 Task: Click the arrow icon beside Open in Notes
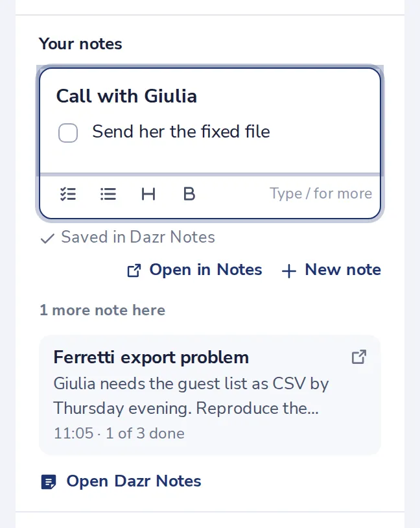(x=134, y=270)
